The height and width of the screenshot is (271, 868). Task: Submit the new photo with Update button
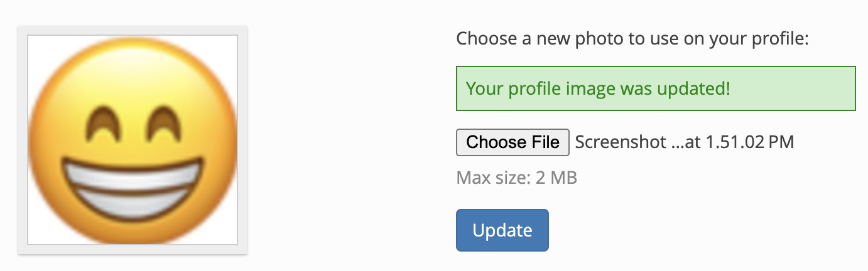point(502,230)
